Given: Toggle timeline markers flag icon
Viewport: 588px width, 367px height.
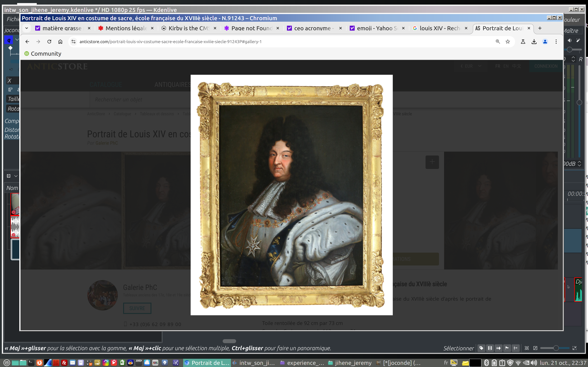Looking at the screenshot, I should [507, 348].
